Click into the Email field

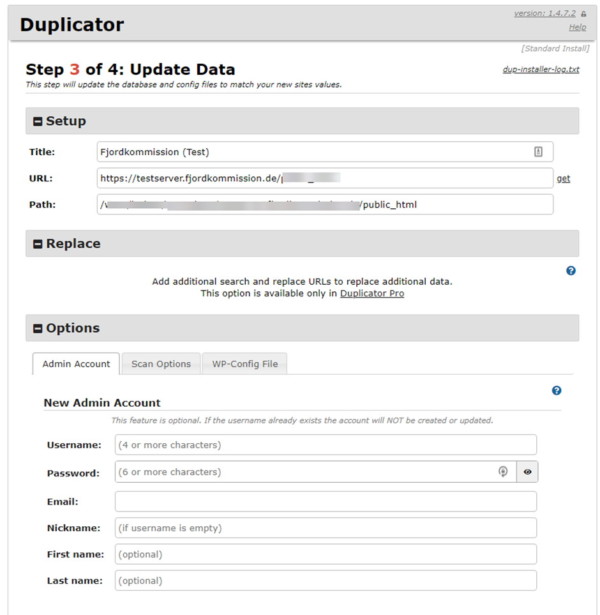(x=325, y=501)
